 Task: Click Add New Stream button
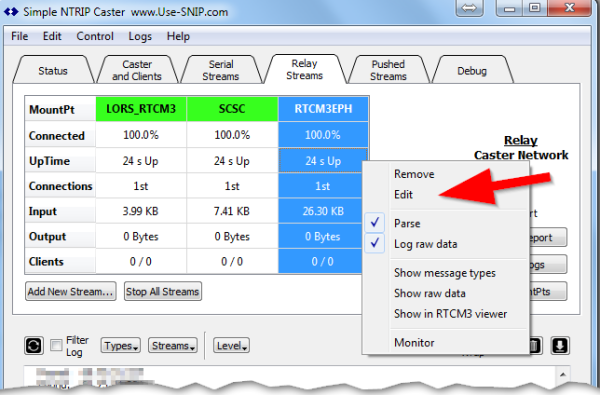pyautogui.click(x=71, y=291)
